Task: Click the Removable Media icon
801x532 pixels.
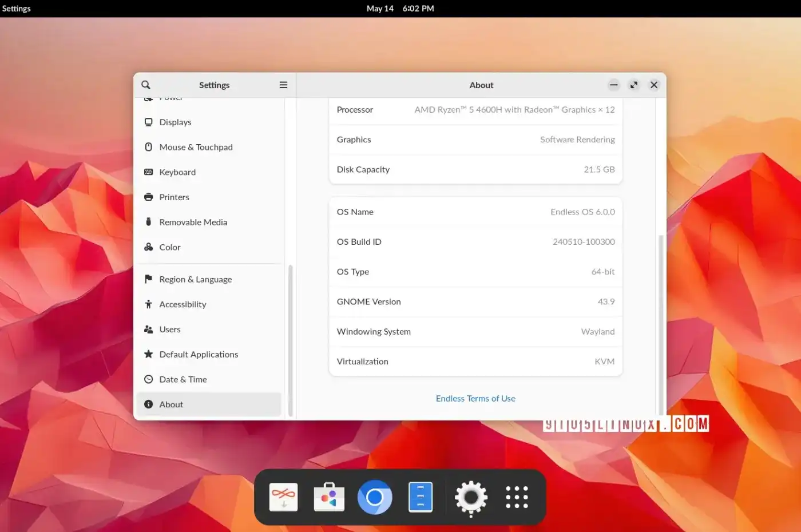Action: tap(149, 222)
